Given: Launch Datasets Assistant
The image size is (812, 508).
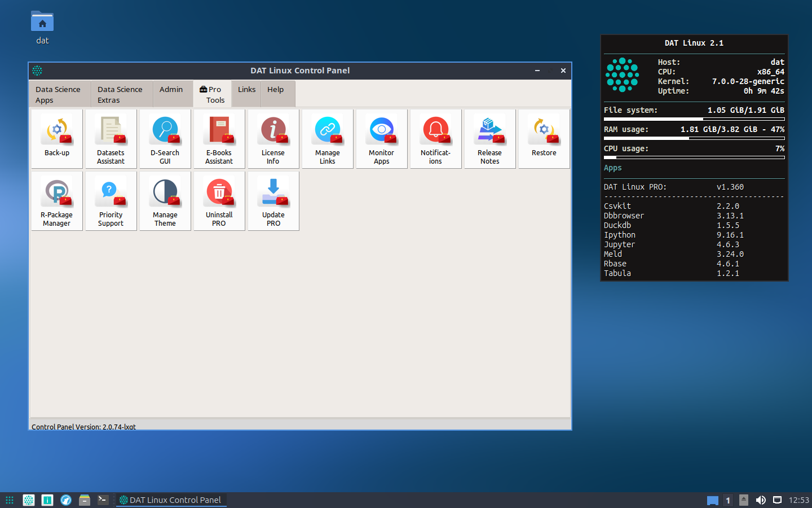Looking at the screenshot, I should (x=111, y=139).
